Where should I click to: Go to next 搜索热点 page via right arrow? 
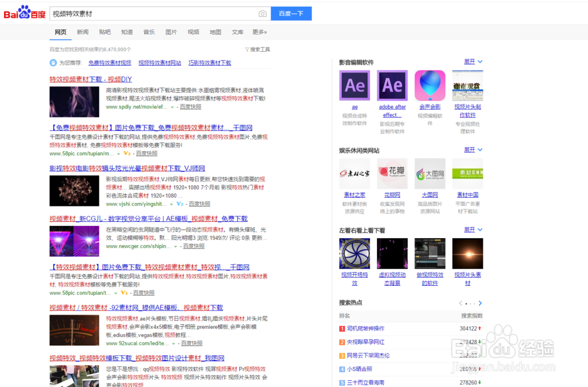(480, 303)
